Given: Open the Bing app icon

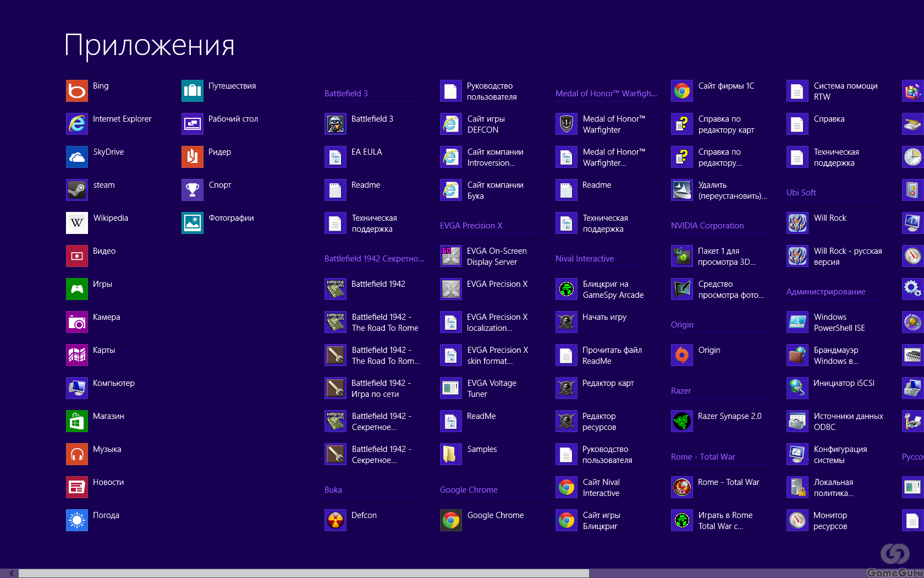Looking at the screenshot, I should tap(77, 91).
